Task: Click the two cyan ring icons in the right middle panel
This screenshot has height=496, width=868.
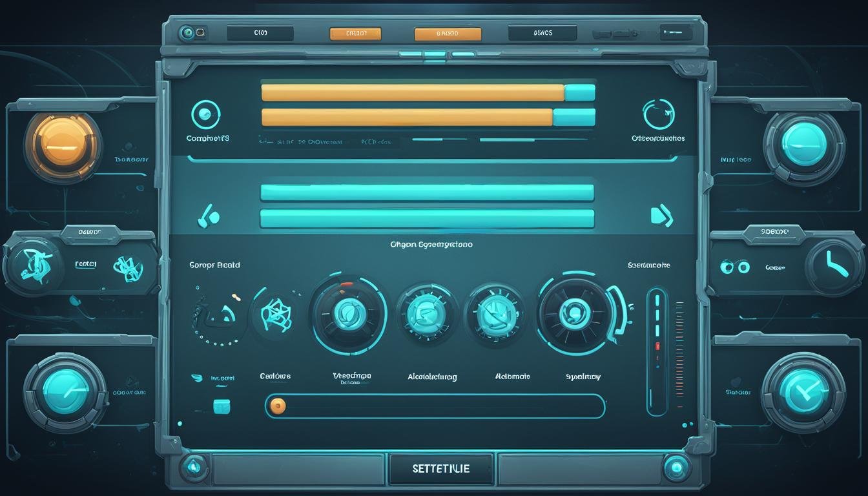Action: pyautogui.click(x=735, y=267)
